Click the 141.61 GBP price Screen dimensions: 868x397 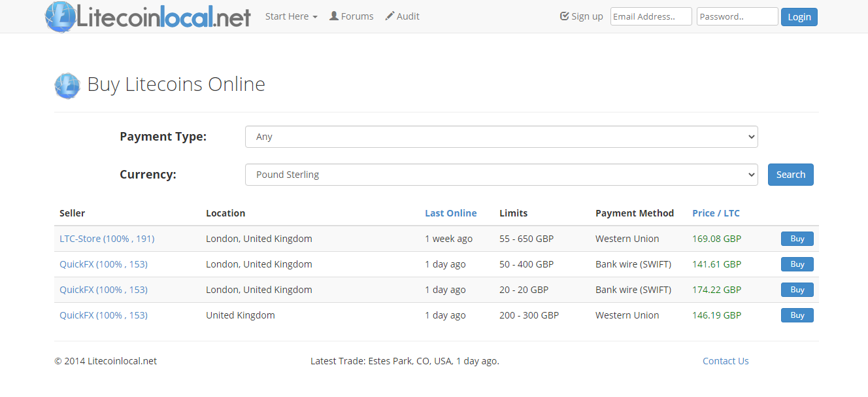[716, 264]
